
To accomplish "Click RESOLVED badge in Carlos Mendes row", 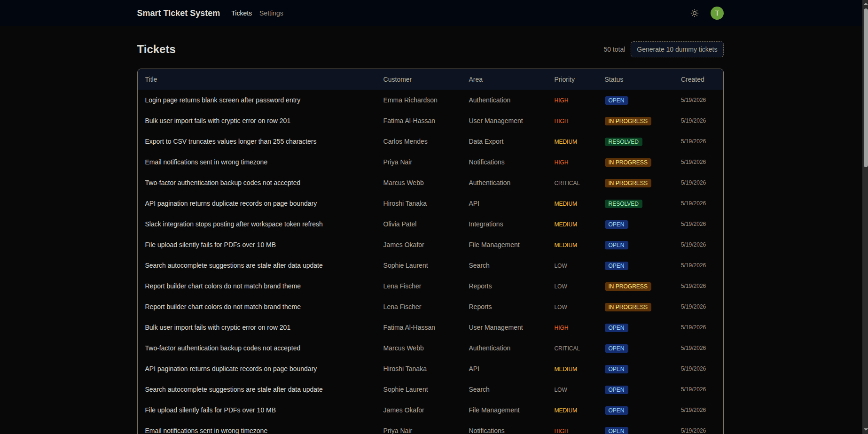I will 623,142.
